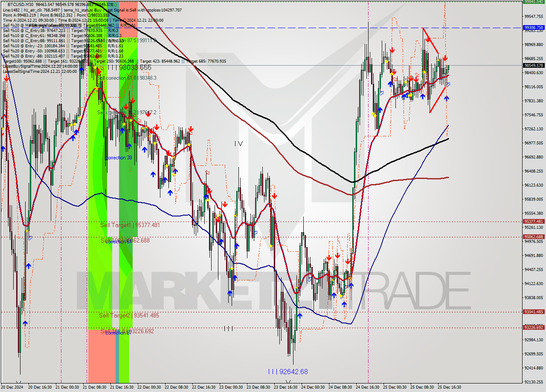Click the 94407.255 price axis value
This screenshot has width=546, height=392.
click(x=534, y=269)
